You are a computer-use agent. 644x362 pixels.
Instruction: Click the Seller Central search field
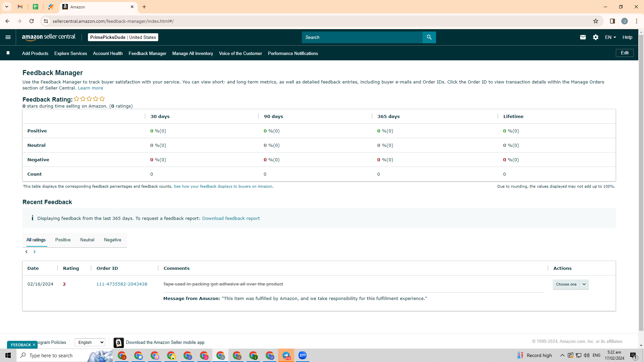362,37
